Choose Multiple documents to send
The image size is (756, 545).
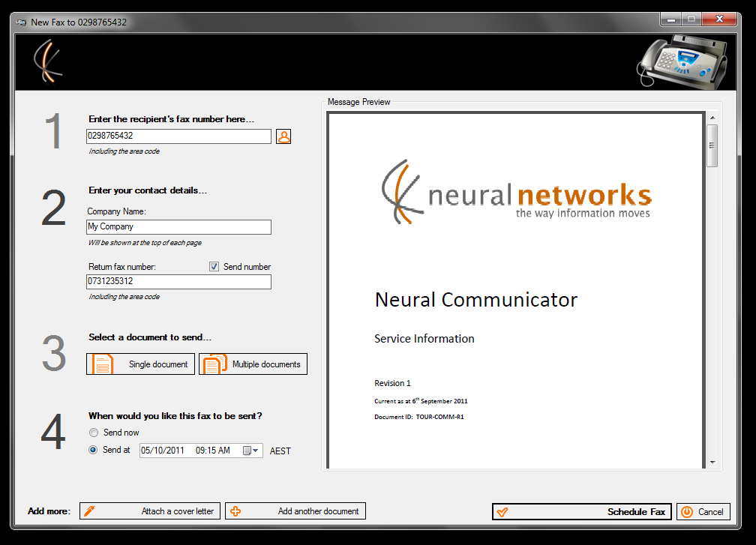[x=253, y=364]
